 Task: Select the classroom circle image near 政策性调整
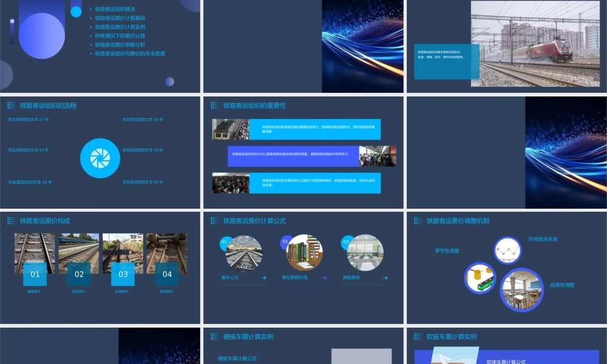point(521,290)
